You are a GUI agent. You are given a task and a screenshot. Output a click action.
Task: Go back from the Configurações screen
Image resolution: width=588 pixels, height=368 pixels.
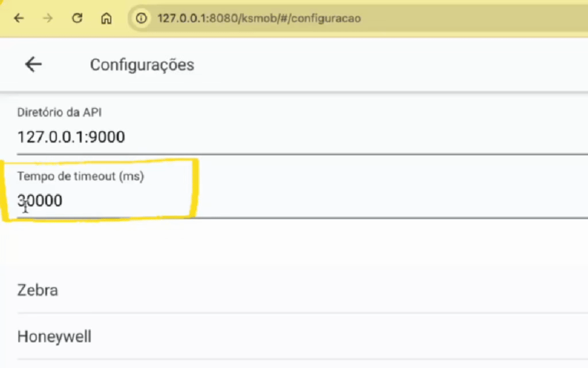[33, 64]
